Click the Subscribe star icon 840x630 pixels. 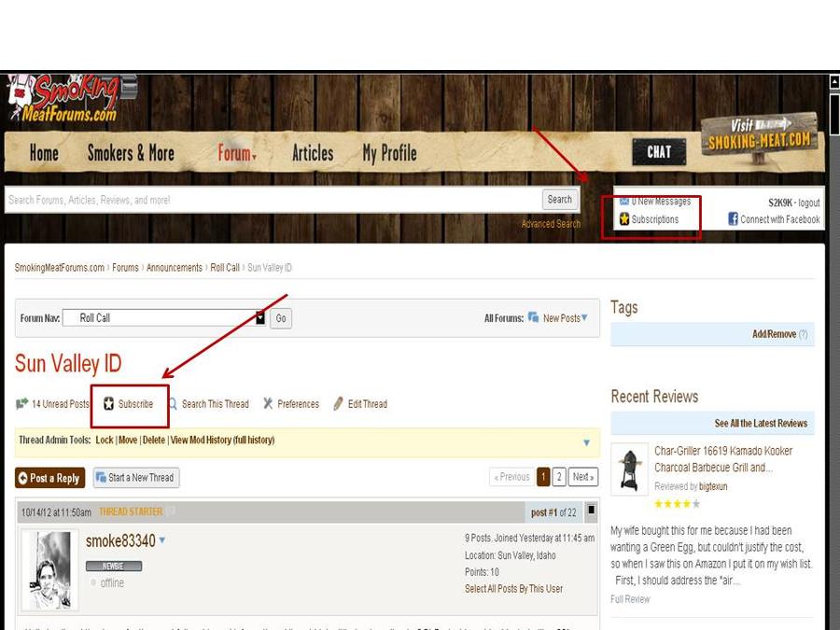click(x=108, y=404)
